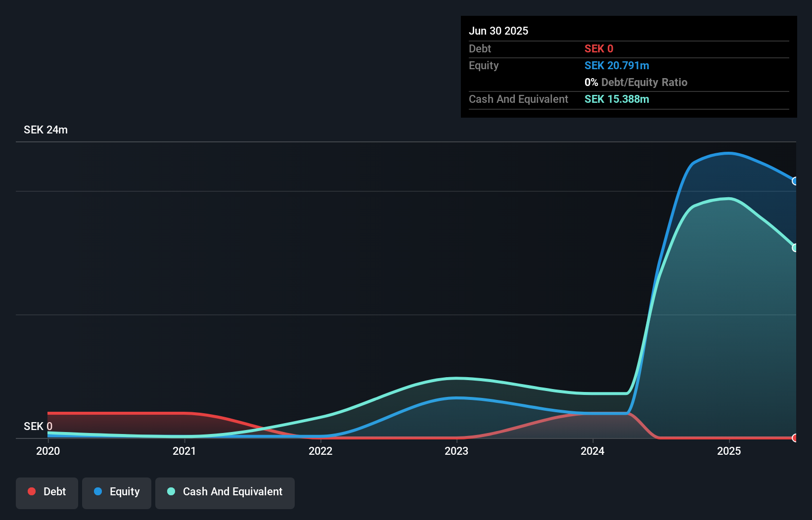Toggle the Cash And Equivalent legend button
Viewport: 812px width, 520px height.
[225, 493]
